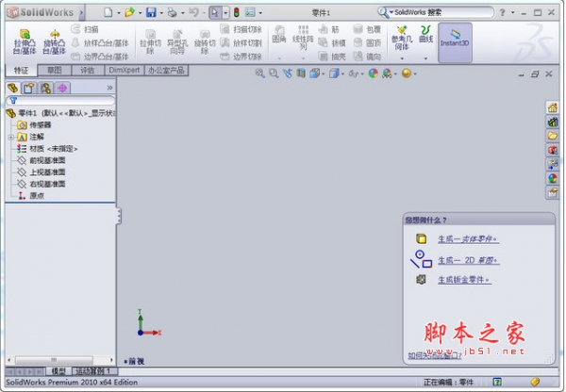Viewport: 566px width, 392px height.
Task: Click the New document icon
Action: 108,12
